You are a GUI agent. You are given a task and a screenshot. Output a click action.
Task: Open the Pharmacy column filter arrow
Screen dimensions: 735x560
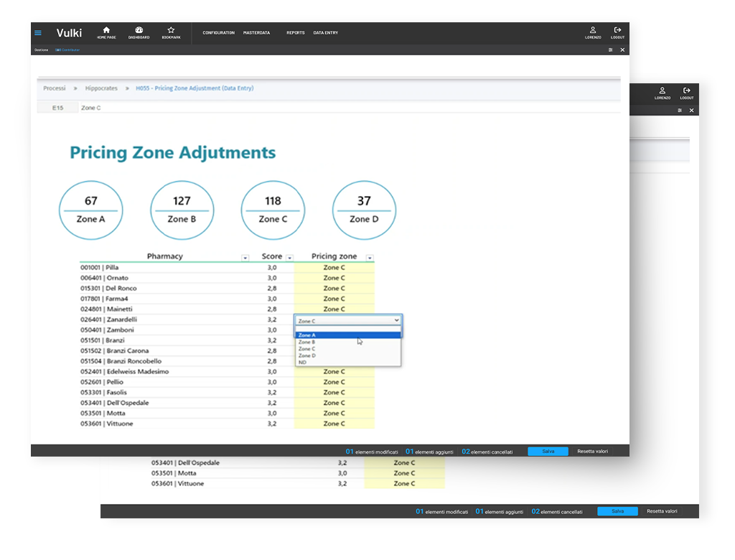[245, 258]
